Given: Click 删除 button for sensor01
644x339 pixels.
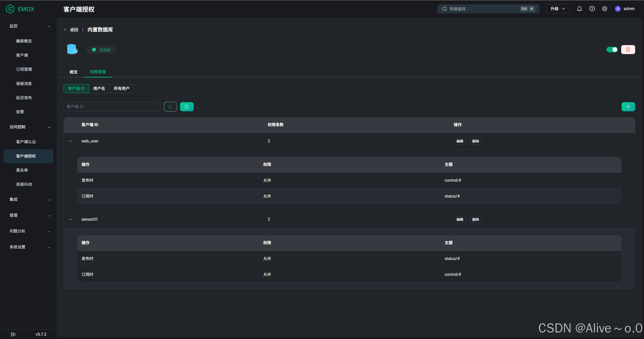Looking at the screenshot, I should click(x=475, y=219).
